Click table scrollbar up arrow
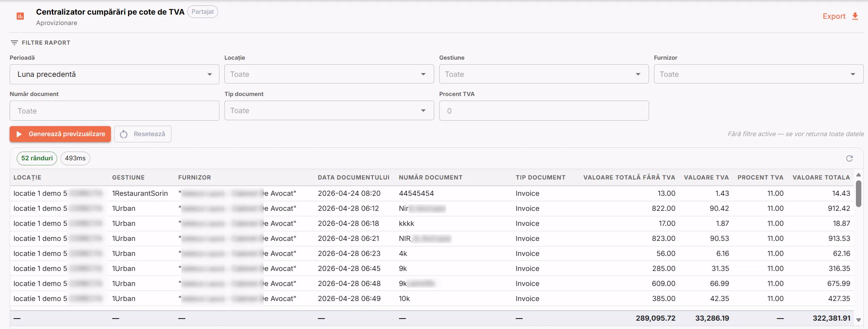868x329 pixels. 858,175
